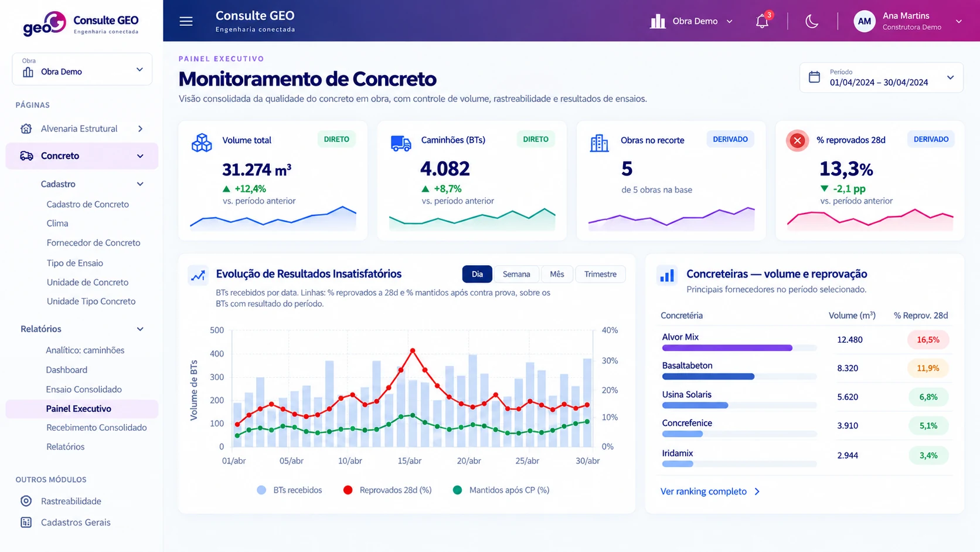
Task: Open Ensaio Consolidado report
Action: pyautogui.click(x=84, y=390)
